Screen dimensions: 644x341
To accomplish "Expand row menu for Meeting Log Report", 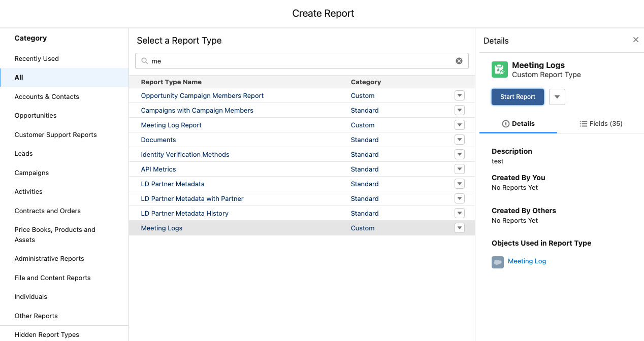I will click(x=460, y=125).
